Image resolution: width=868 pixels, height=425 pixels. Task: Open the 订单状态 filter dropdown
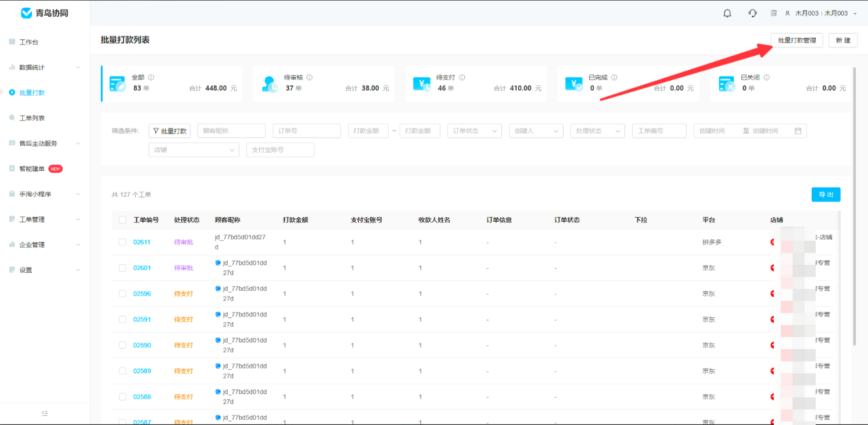[475, 131]
